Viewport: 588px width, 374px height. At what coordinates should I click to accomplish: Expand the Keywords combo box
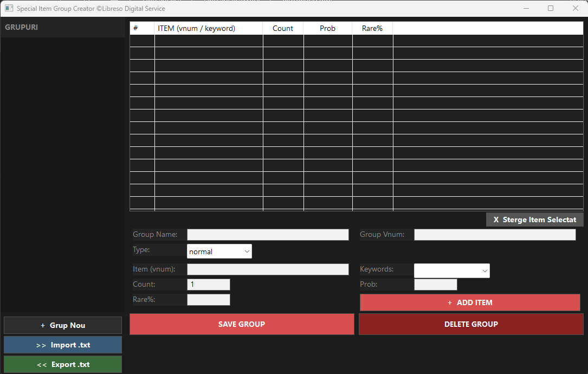click(451, 270)
